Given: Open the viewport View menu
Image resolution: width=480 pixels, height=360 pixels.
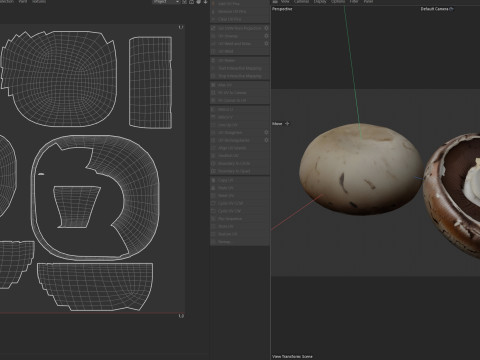Looking at the screenshot, I should 285,2.
